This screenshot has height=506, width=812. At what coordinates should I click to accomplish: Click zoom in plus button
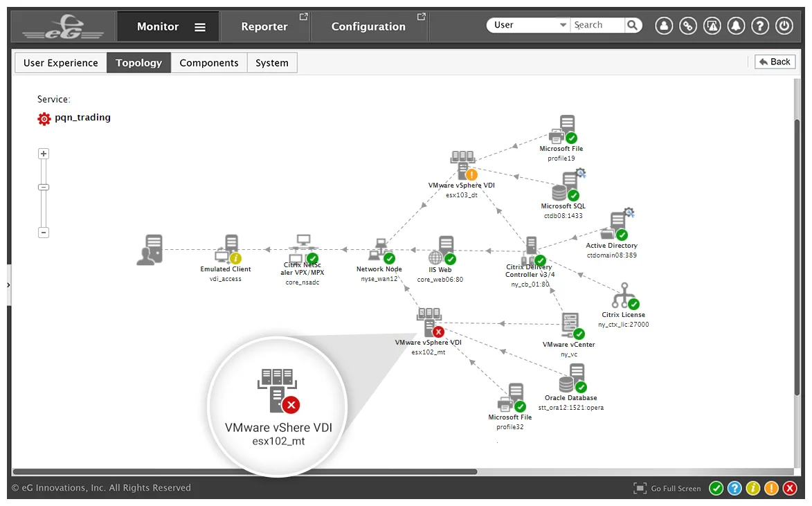pos(44,154)
